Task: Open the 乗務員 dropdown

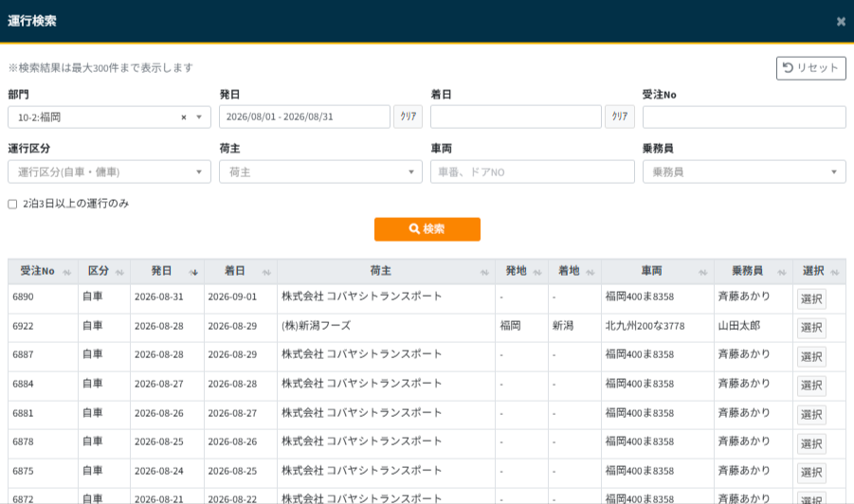Action: (744, 172)
